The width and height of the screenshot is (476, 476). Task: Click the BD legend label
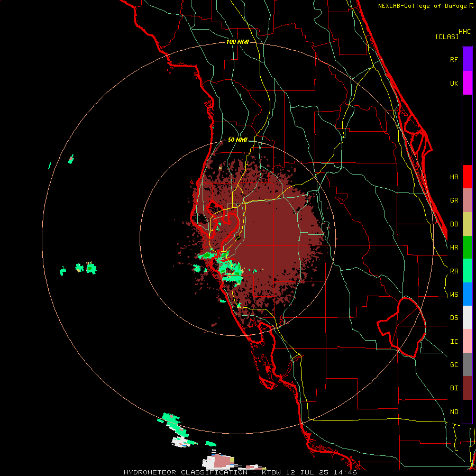[454, 224]
